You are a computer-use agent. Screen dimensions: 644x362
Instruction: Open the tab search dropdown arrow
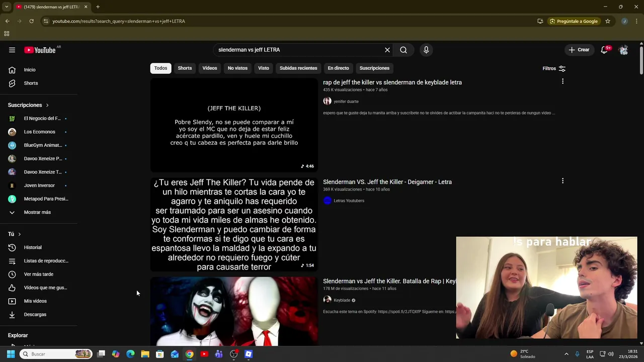click(x=7, y=7)
